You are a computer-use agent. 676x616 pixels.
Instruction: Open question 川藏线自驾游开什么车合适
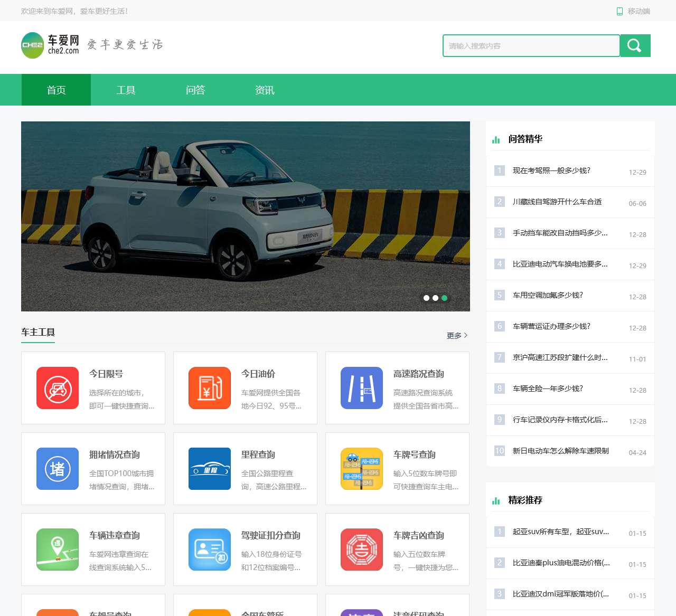click(557, 202)
